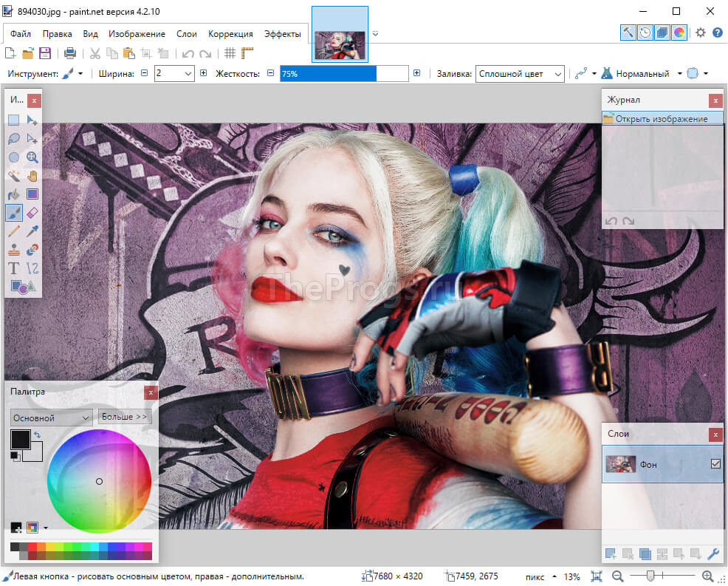
Task: Save the image with the floppy icon
Action: [x=45, y=53]
